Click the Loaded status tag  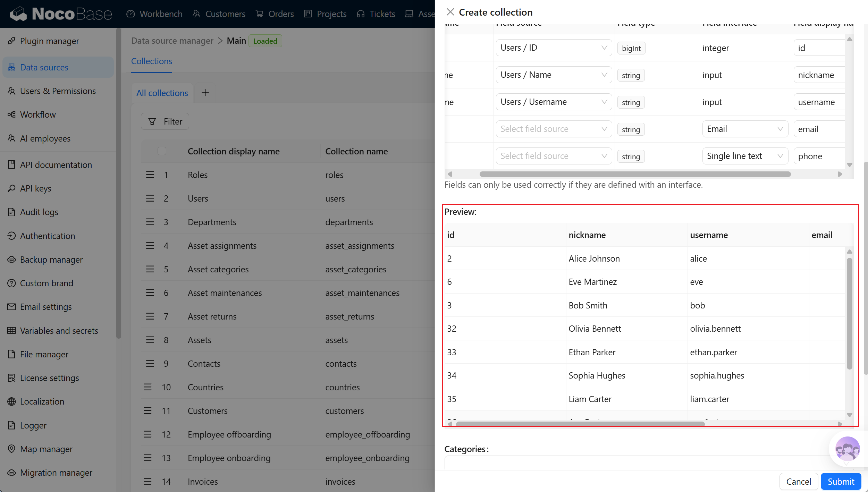pos(265,41)
